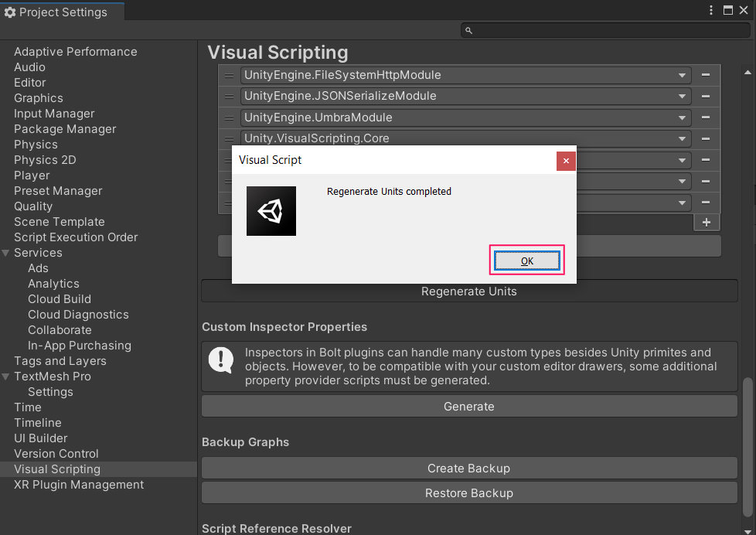Select Timeline settings
The image size is (756, 535).
38,423
